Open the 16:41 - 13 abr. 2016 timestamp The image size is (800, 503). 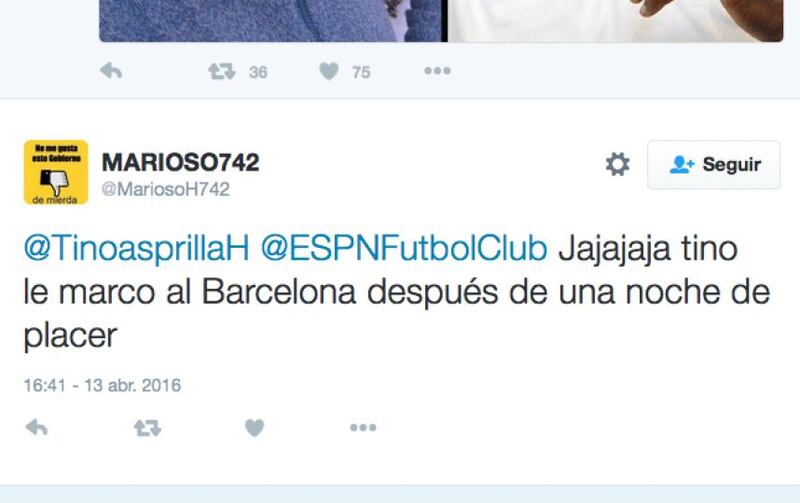pyautogui.click(x=102, y=385)
